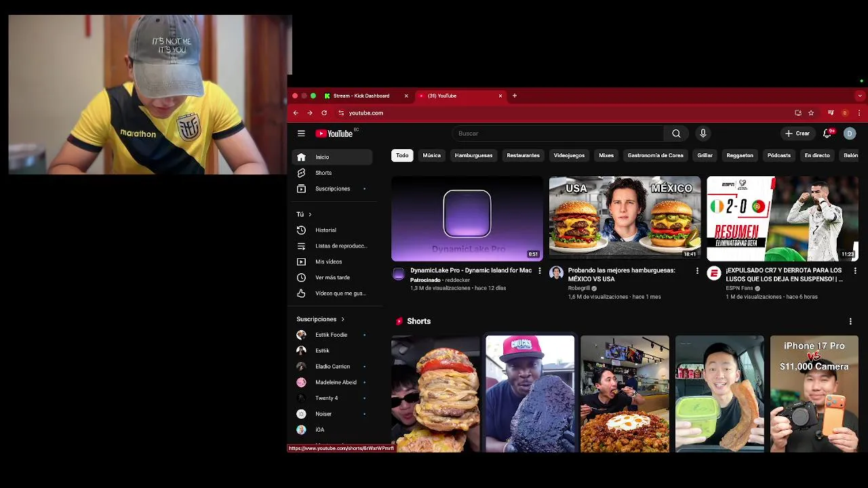Open Vídeos que me gustan
The height and width of the screenshot is (488, 868).
[332, 293]
